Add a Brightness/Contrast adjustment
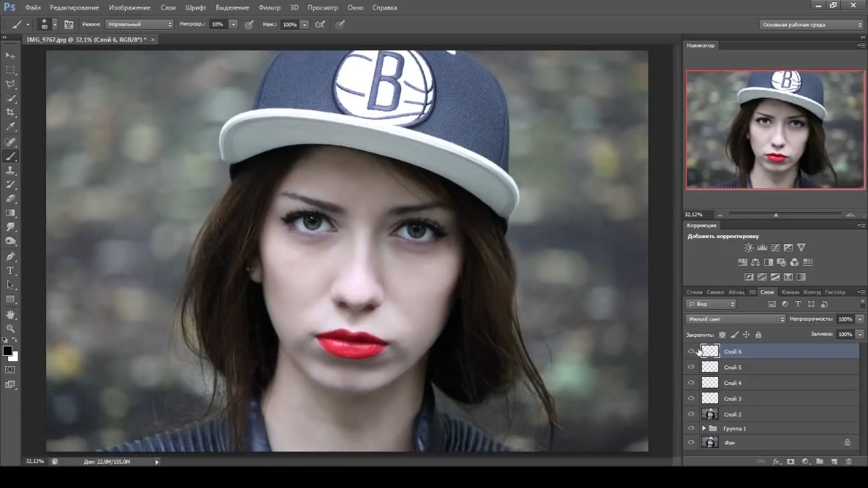This screenshot has width=868, height=488. [x=749, y=248]
